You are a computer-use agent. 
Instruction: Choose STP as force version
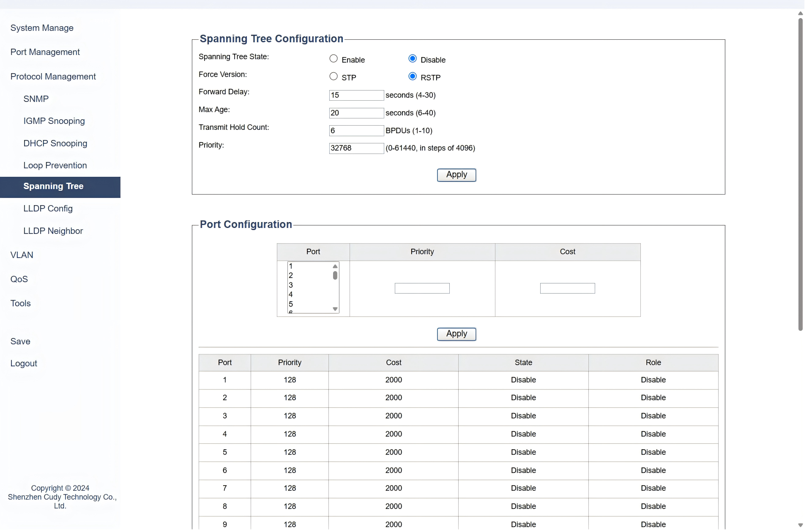(334, 77)
